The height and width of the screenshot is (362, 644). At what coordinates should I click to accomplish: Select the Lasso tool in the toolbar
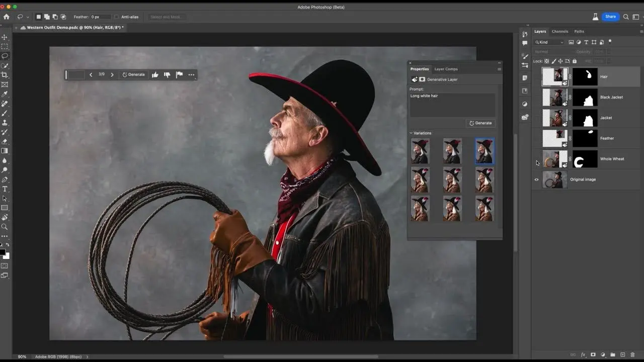tap(5, 56)
